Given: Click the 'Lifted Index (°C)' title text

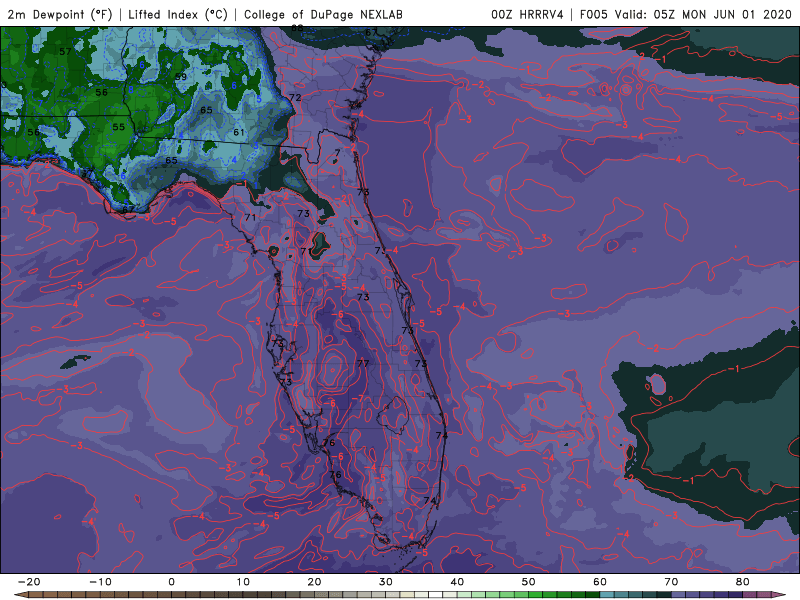Looking at the screenshot, I should click(x=178, y=14).
